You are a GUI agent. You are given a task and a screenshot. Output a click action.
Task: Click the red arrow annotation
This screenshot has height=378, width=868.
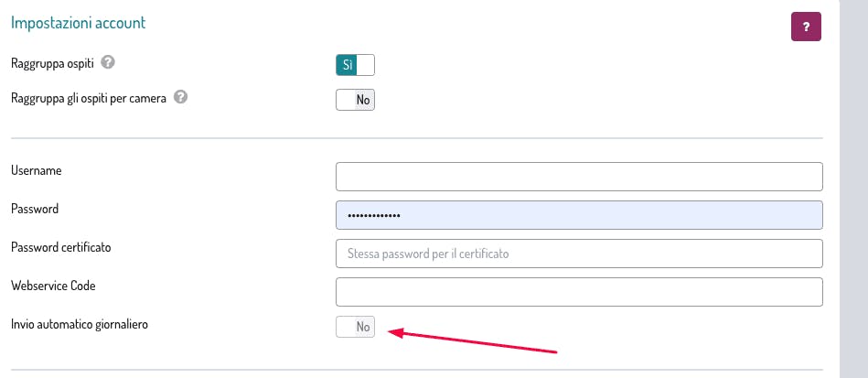click(x=474, y=340)
